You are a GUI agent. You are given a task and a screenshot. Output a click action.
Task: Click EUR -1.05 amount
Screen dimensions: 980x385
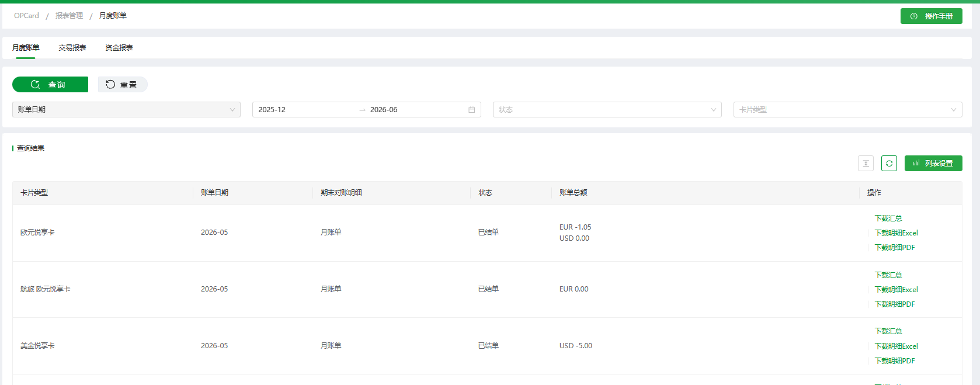pos(575,227)
